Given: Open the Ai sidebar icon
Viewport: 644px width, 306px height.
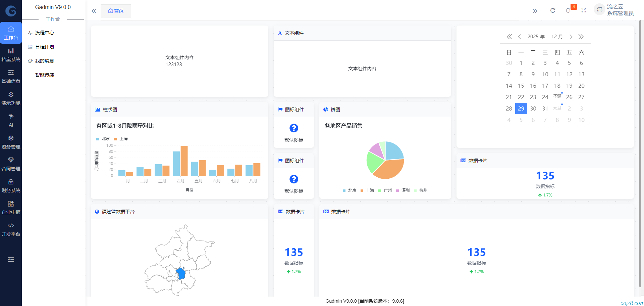Looking at the screenshot, I should (x=11, y=120).
